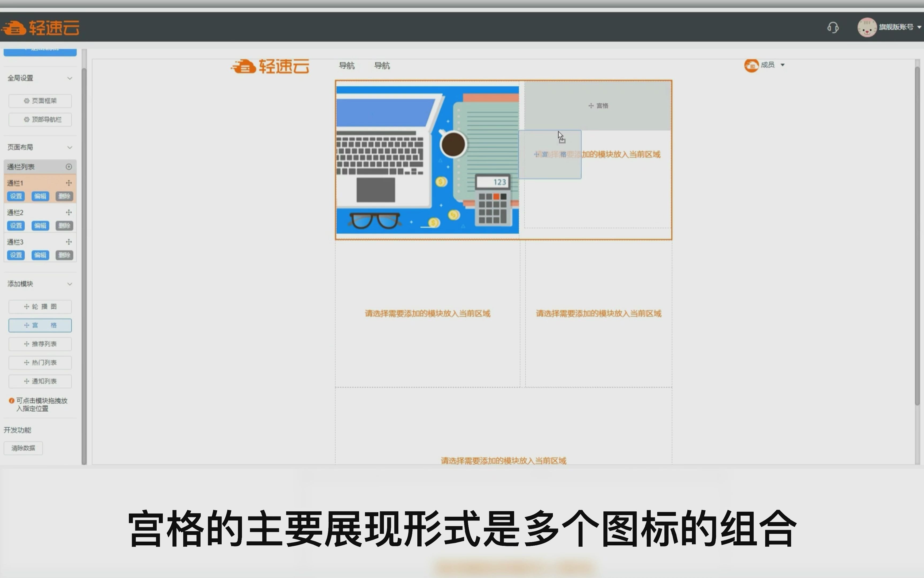Click the second 导航 item in the preview

click(382, 66)
